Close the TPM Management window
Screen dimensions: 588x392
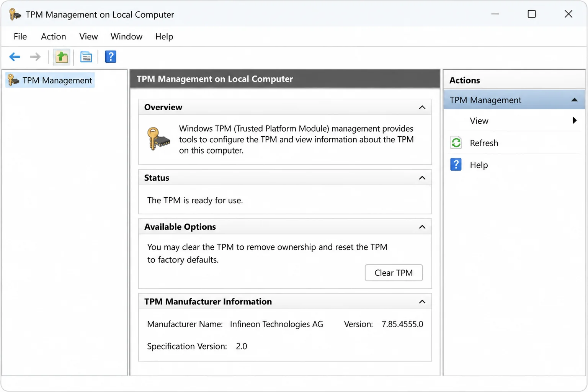coord(568,14)
